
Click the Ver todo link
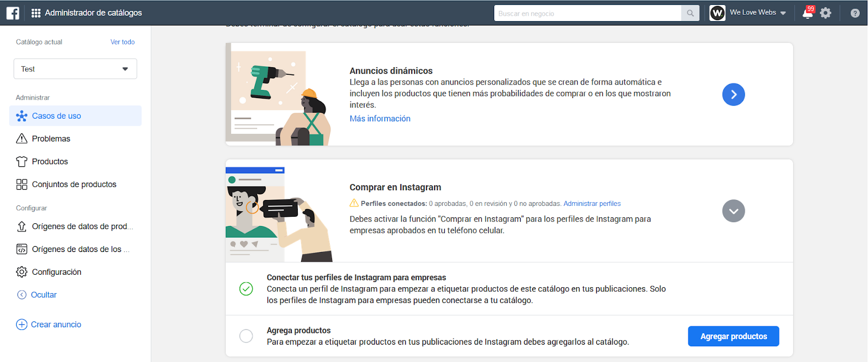[123, 42]
